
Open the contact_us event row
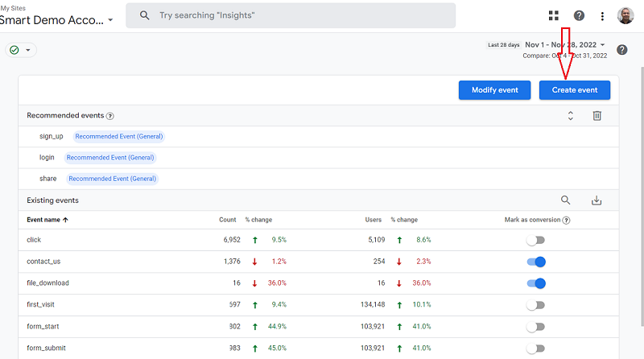(318, 262)
